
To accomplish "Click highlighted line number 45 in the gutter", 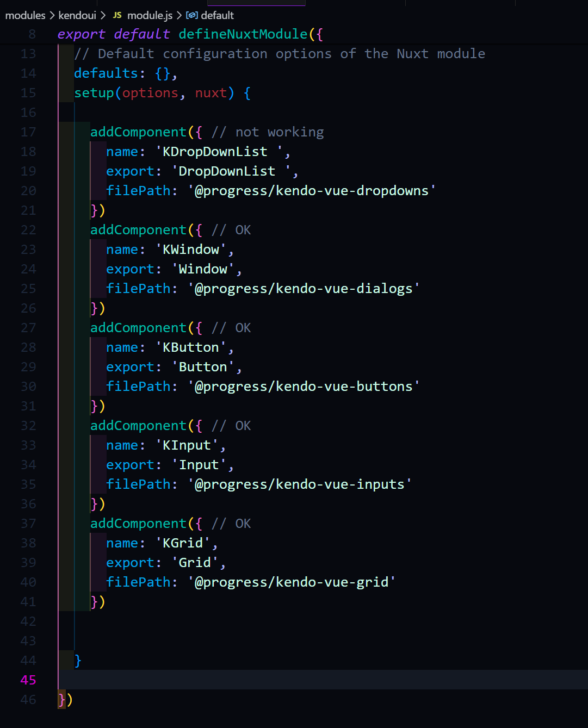I will coord(28,680).
